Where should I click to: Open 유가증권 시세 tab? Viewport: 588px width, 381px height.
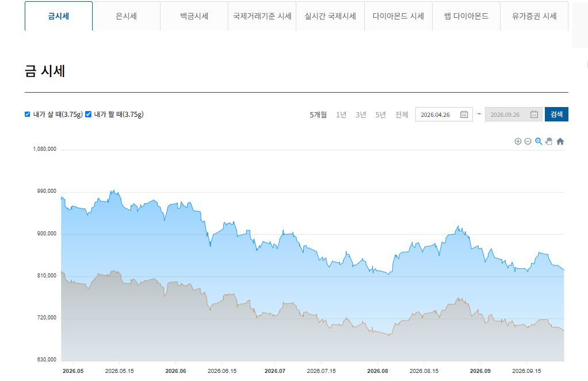tap(534, 16)
